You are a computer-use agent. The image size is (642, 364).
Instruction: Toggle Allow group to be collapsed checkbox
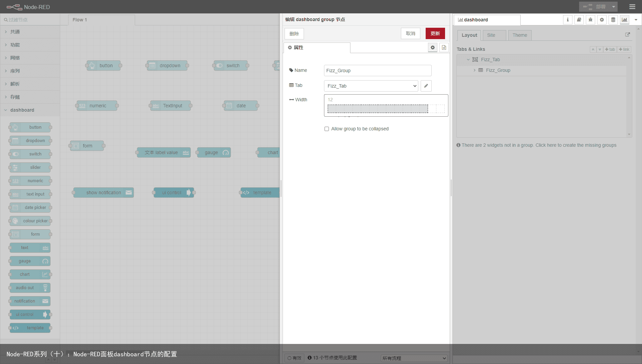click(x=326, y=129)
